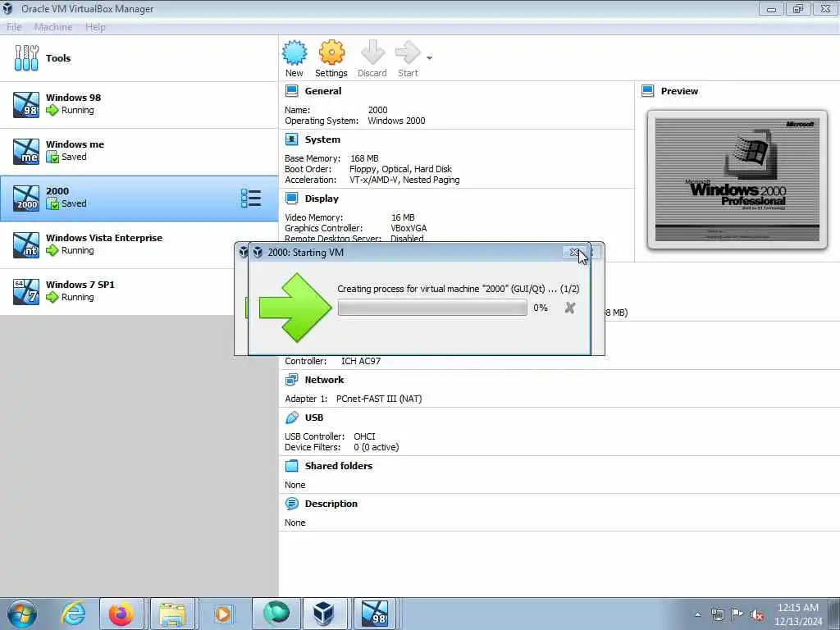Cancel the Starting VM progress operation
The image size is (840, 630).
click(570, 308)
